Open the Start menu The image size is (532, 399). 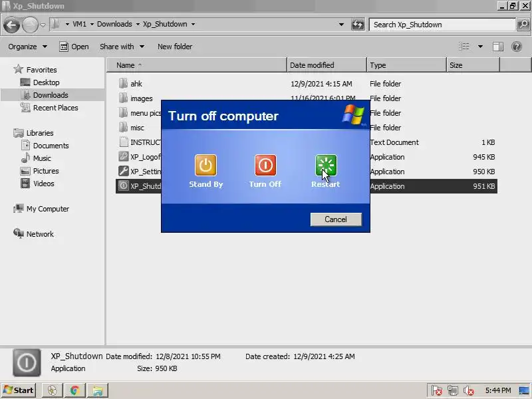19,390
